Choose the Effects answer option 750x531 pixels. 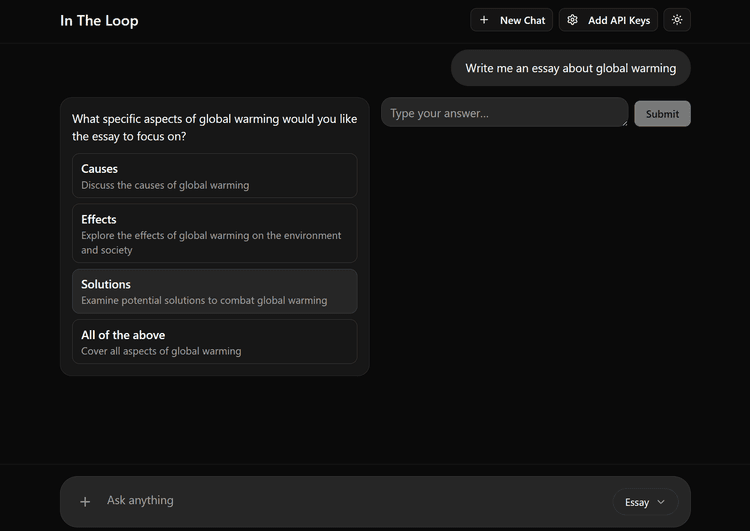tap(214, 233)
